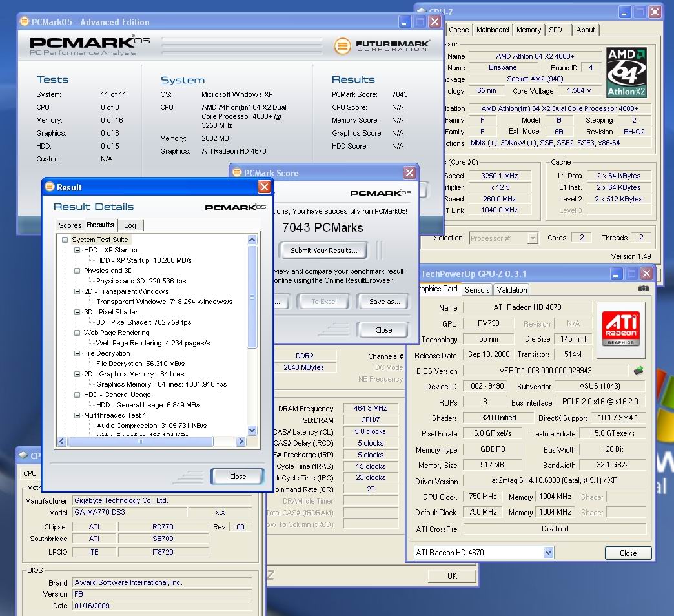
Task: Open the Sensors tab in GPU-Z
Action: [x=477, y=290]
